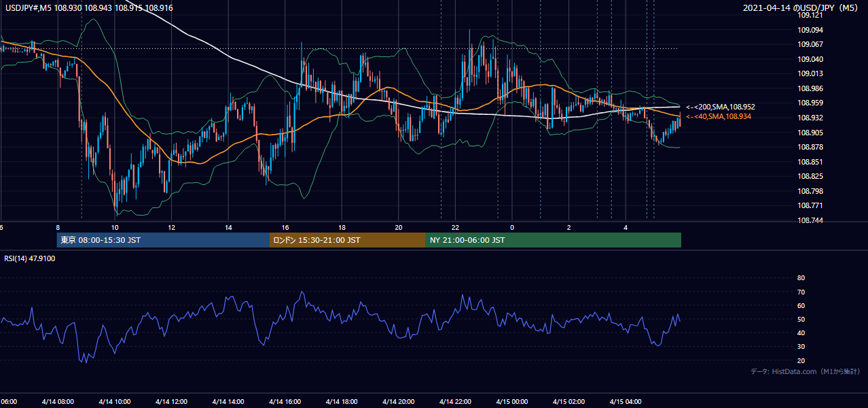Click price axis value 108.798

[x=810, y=191]
